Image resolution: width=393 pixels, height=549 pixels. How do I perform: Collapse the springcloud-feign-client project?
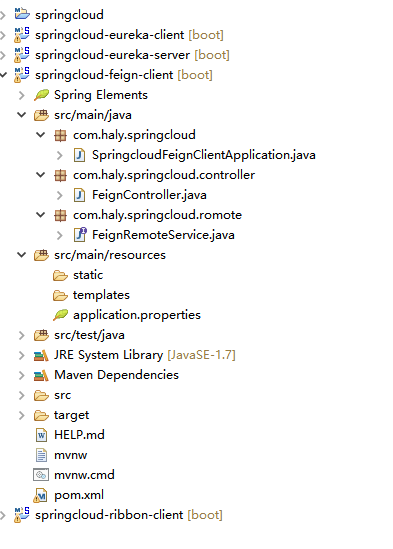(3, 75)
